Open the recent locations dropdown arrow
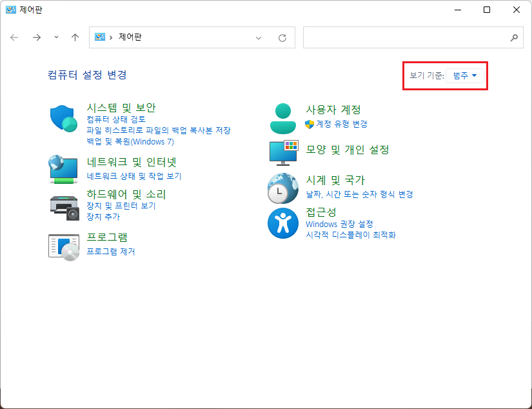 56,37
